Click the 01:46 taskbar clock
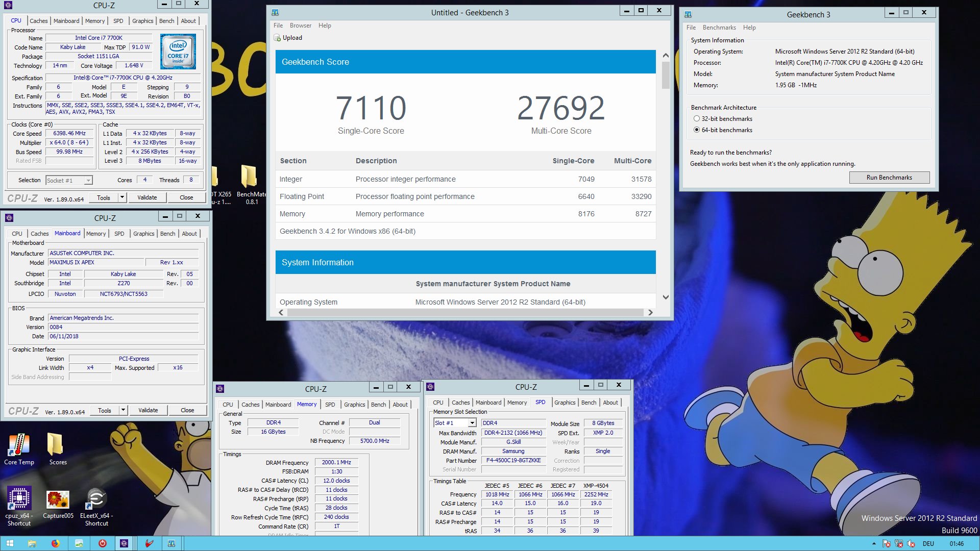The height and width of the screenshot is (551, 980). [957, 544]
